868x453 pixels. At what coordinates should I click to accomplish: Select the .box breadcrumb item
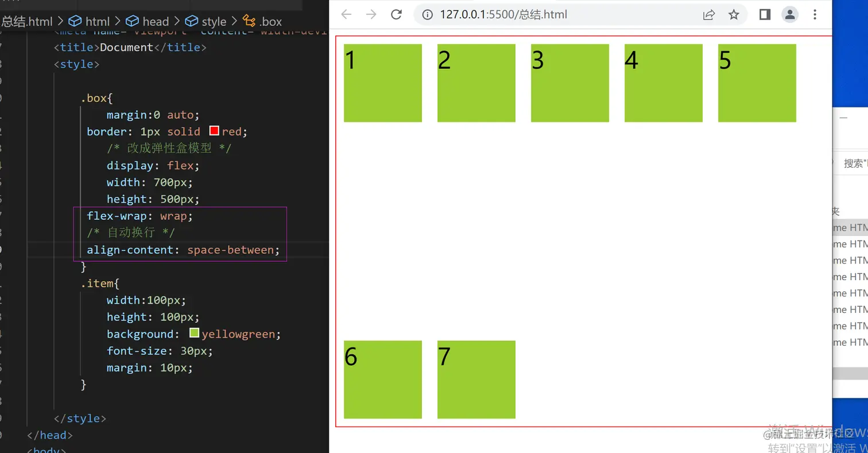coord(263,22)
